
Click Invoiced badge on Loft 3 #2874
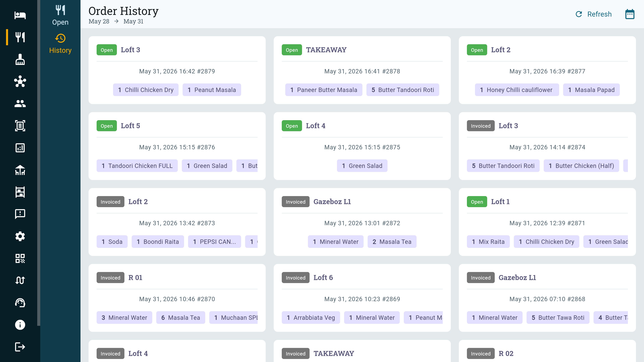click(x=480, y=126)
